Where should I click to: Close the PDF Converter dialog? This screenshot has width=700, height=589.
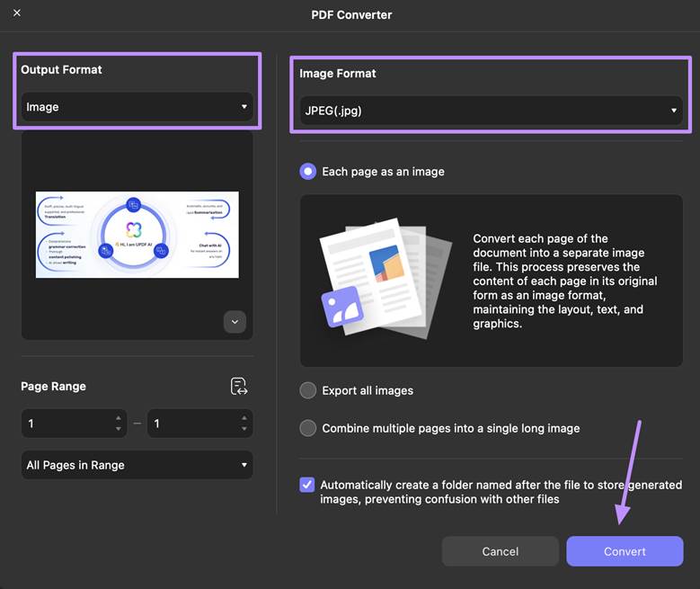17,13
